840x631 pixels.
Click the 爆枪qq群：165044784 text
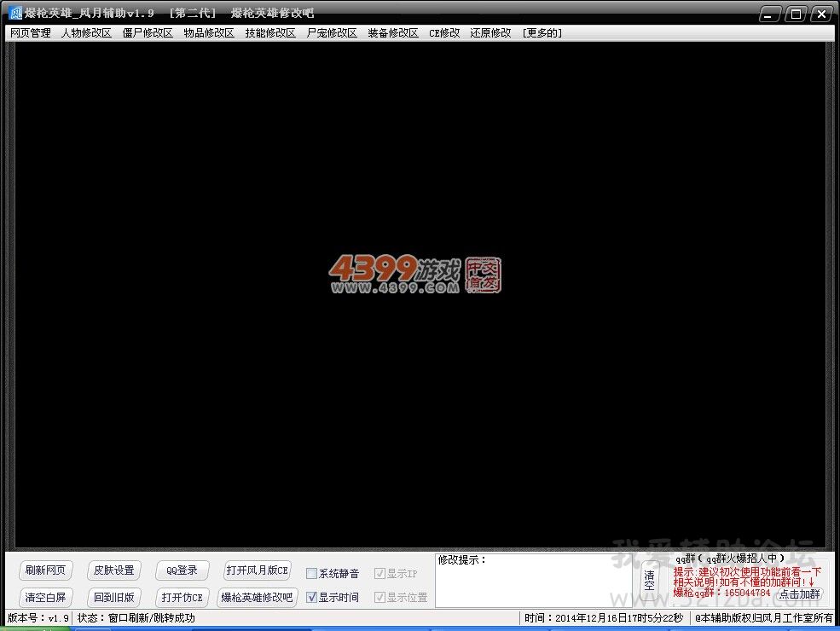(x=721, y=593)
